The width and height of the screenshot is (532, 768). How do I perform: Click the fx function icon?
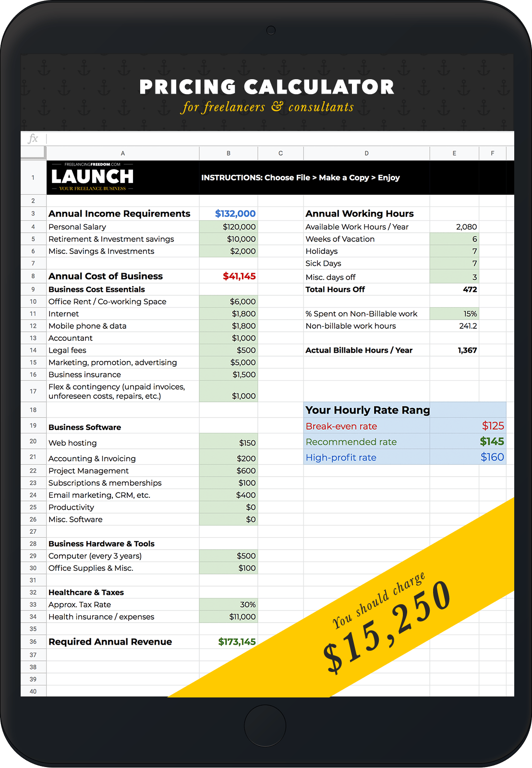33,139
